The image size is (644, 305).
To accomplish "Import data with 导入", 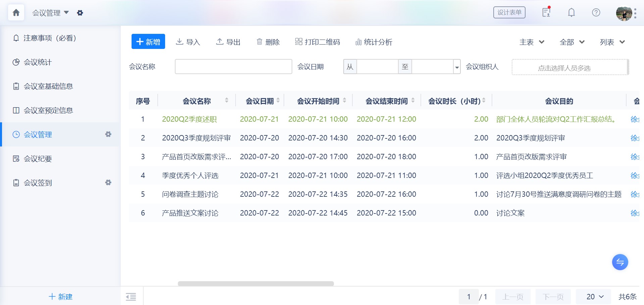I will click(x=188, y=42).
